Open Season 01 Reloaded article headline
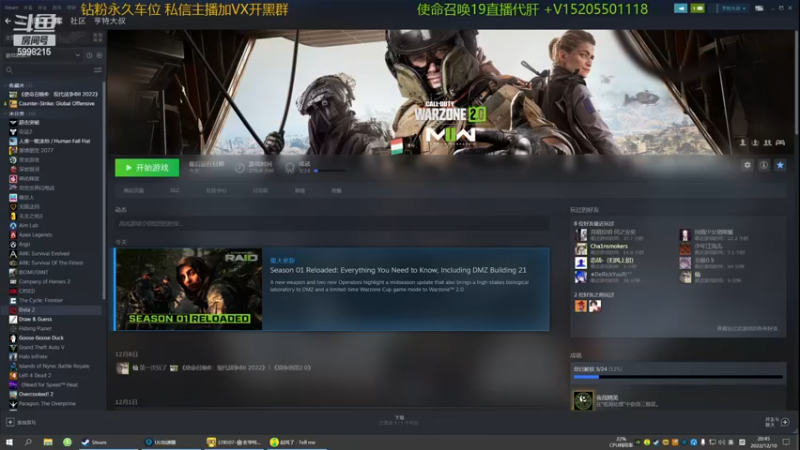800x450 pixels. 398,270
